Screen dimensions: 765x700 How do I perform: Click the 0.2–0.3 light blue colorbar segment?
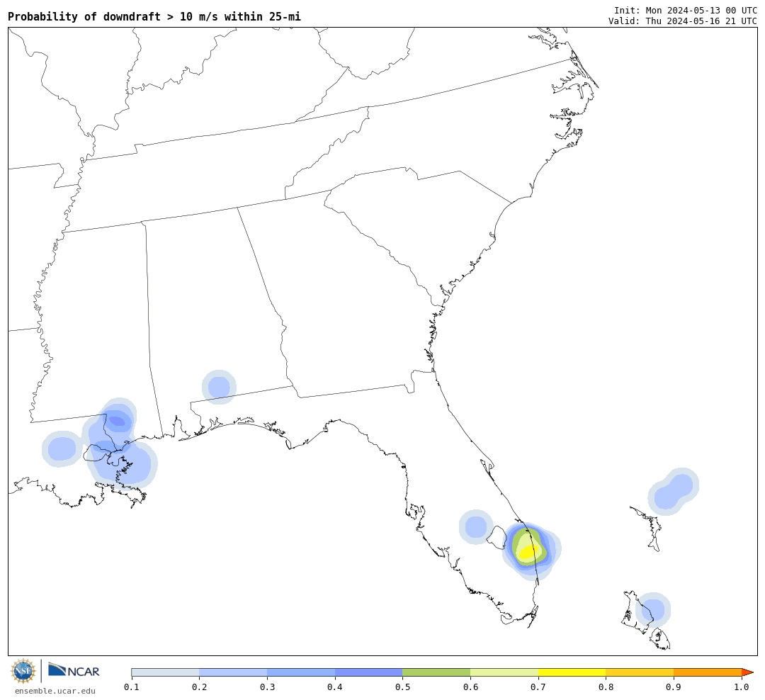[233, 672]
